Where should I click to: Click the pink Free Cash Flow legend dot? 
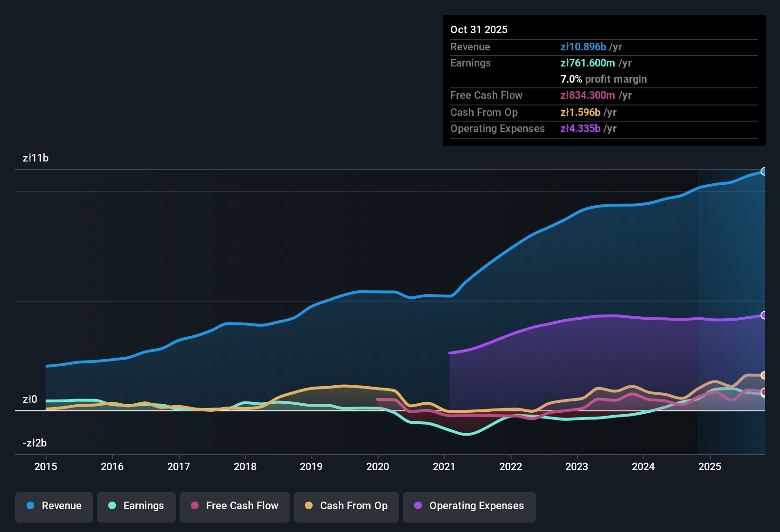(194, 506)
